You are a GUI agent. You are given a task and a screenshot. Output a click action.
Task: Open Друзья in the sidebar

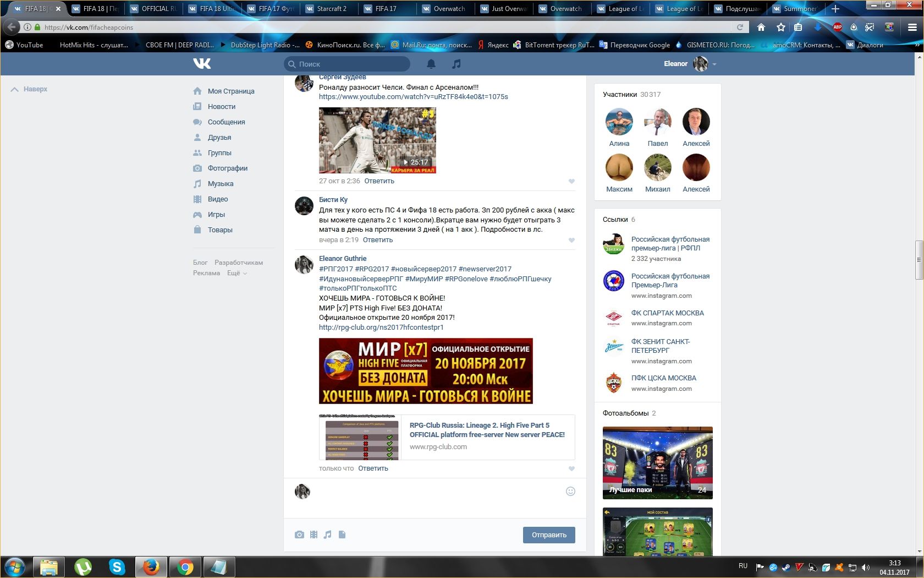[x=219, y=138]
